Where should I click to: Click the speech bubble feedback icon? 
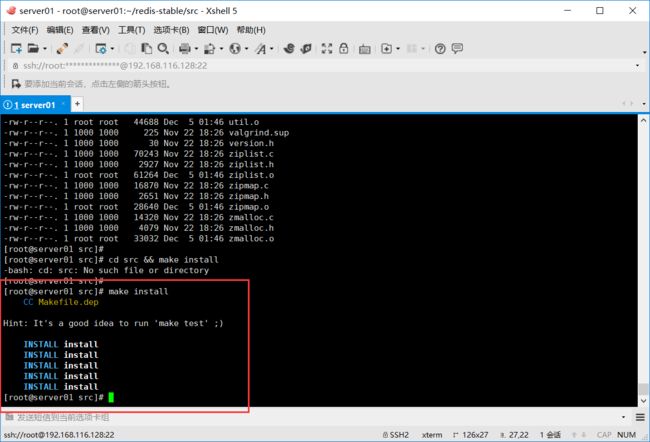457,49
